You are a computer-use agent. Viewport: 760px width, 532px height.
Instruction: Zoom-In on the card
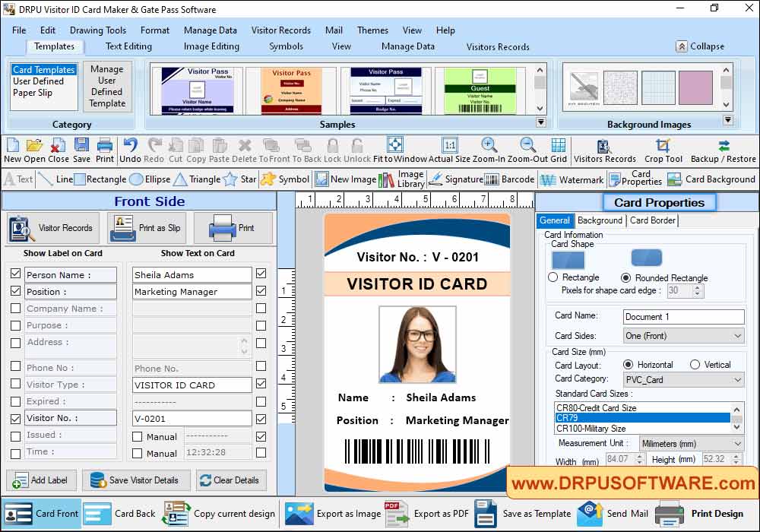point(489,150)
